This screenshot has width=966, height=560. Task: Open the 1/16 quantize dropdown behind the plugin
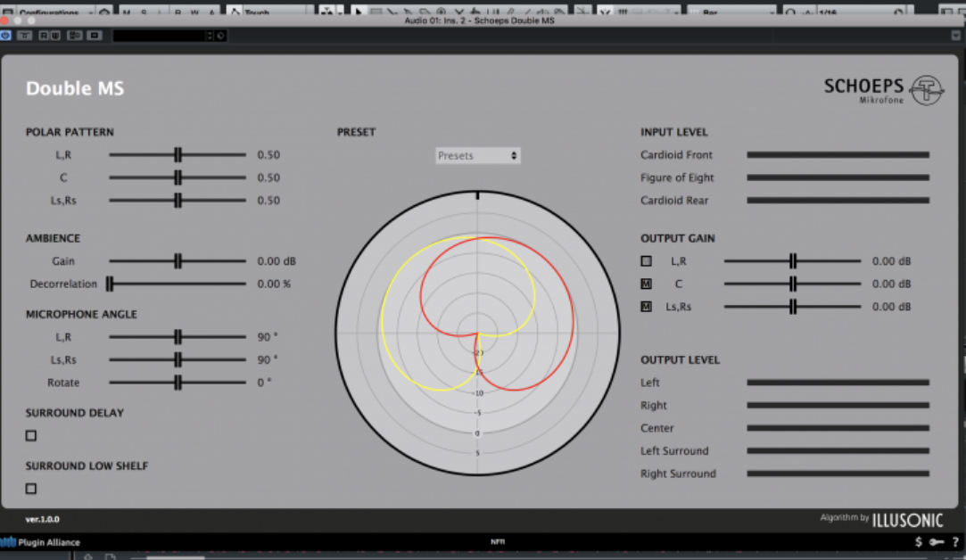click(x=862, y=11)
